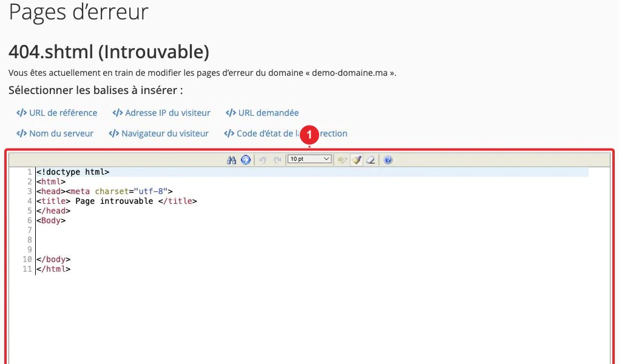Click the 'ab' icon in editor toolbar
619x364 pixels.
tap(342, 160)
